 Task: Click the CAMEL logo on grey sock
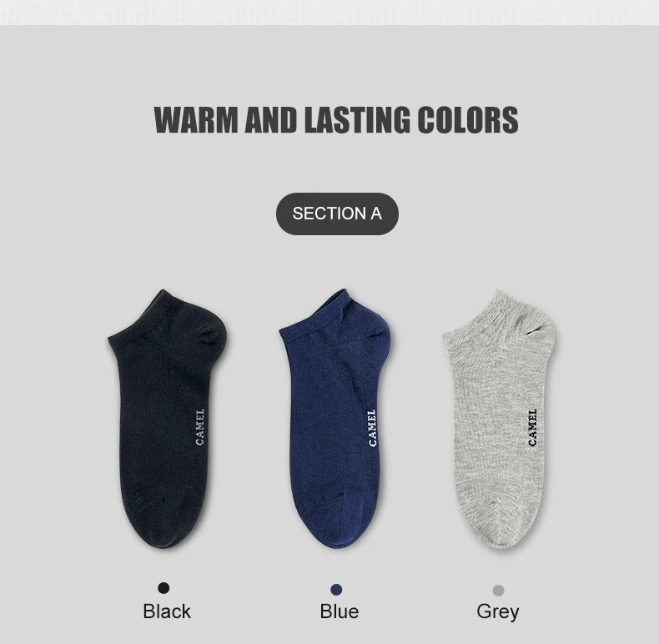pos(532,427)
